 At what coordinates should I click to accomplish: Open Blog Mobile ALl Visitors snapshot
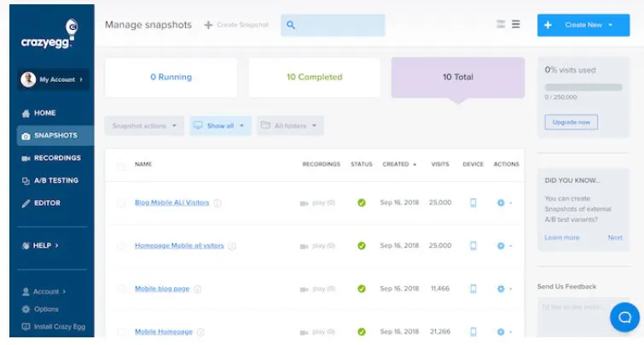click(172, 202)
